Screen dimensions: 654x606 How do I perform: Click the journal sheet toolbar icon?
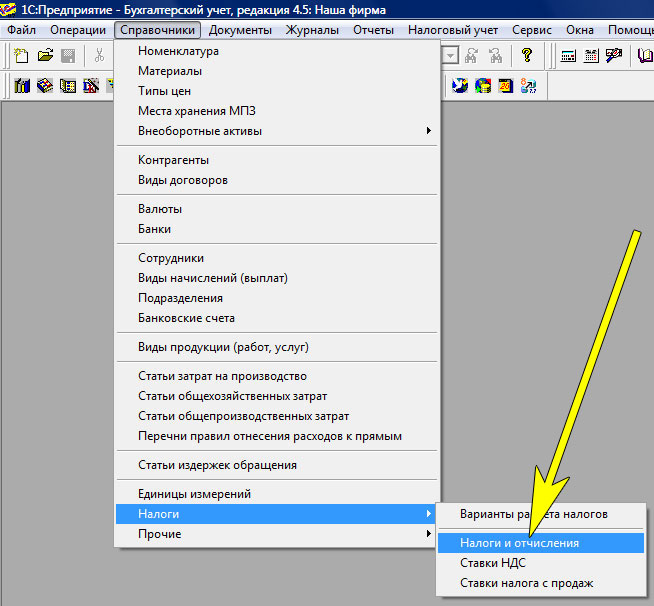click(68, 86)
